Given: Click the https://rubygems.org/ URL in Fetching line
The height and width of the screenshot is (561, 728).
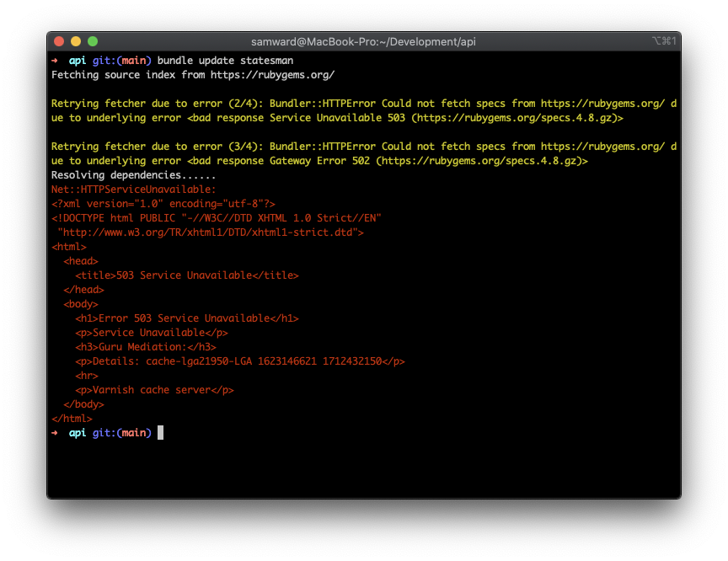Looking at the screenshot, I should (272, 75).
